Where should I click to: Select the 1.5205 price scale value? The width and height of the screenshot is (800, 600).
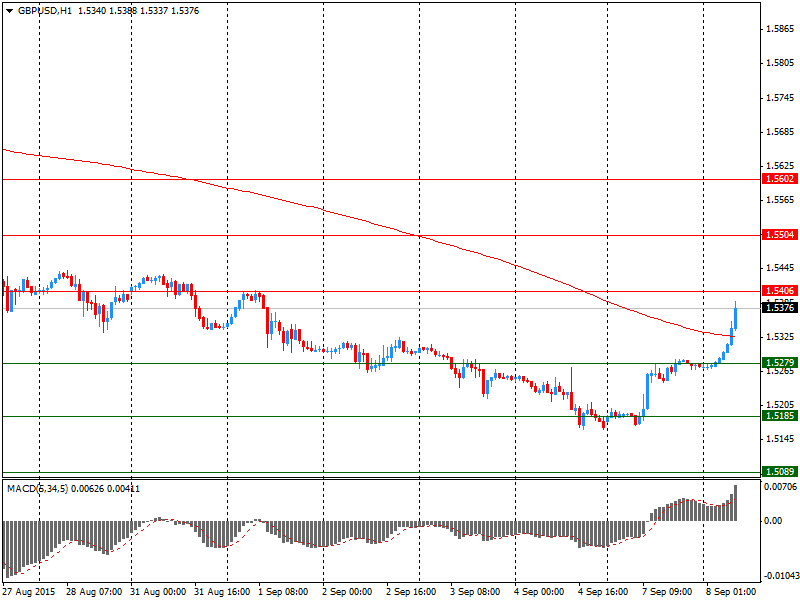(780, 405)
